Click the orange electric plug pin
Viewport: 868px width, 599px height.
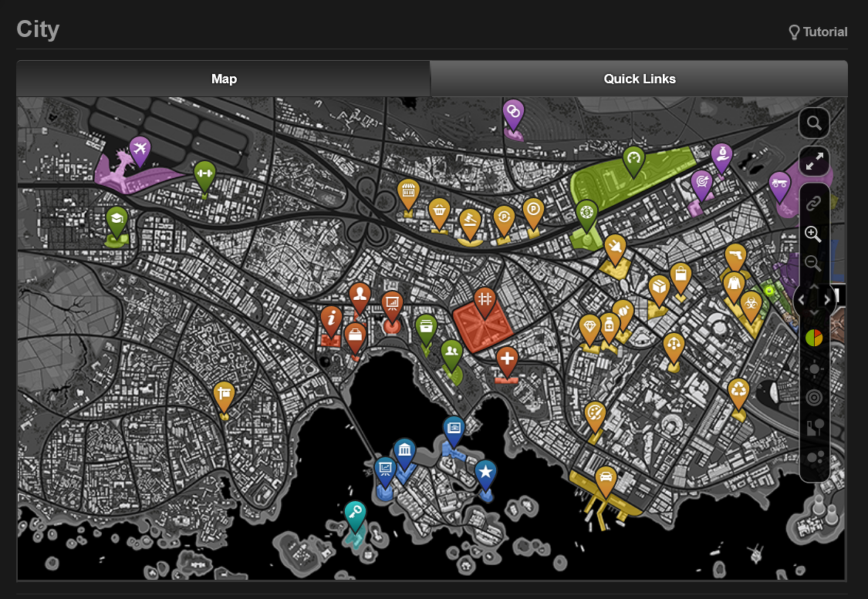[615, 247]
